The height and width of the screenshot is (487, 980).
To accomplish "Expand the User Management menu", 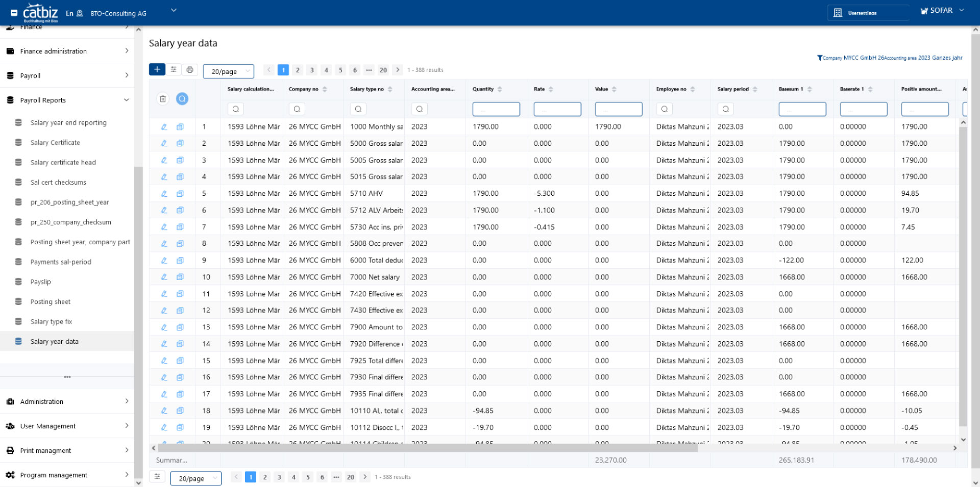I will coord(67,426).
